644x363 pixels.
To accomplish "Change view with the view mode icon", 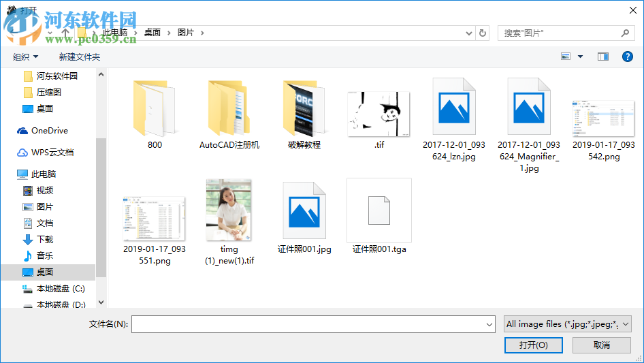I will click(x=566, y=57).
